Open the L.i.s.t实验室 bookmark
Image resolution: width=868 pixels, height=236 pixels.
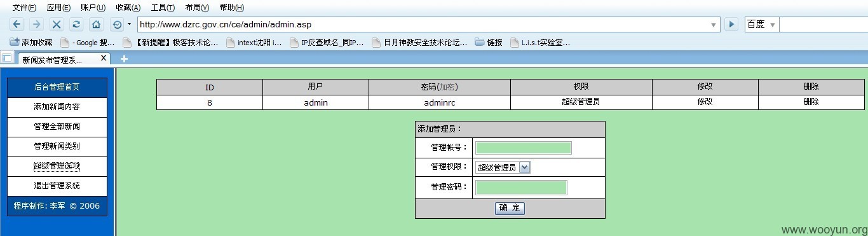coord(540,43)
